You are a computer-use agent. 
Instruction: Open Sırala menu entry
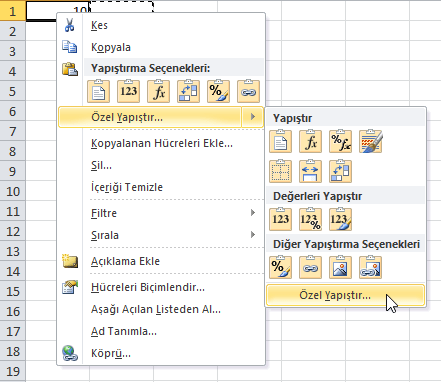point(161,235)
